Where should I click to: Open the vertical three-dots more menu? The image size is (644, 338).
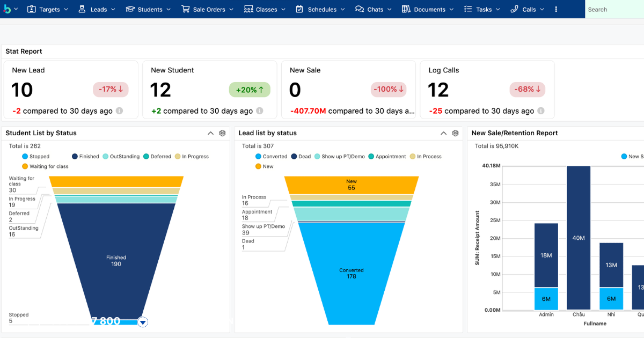(556, 9)
